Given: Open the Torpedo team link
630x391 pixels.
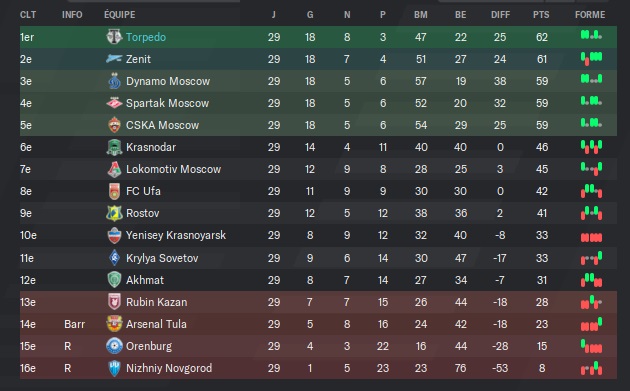Looking at the screenshot, I should coord(146,37).
